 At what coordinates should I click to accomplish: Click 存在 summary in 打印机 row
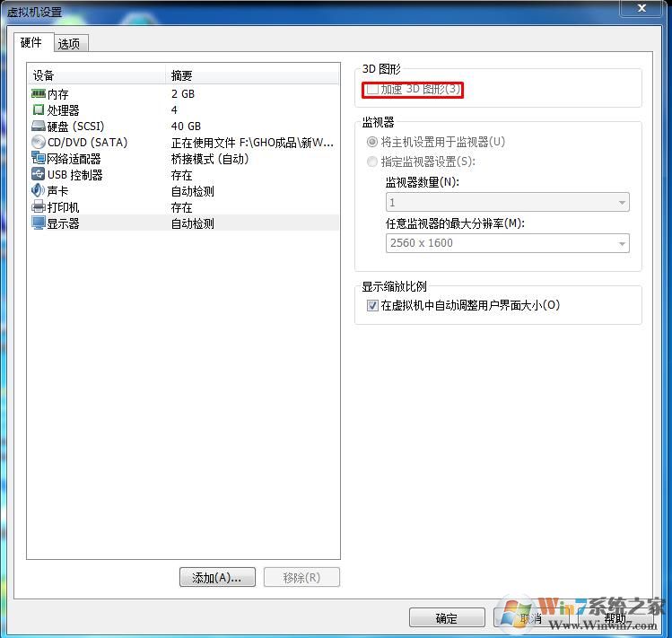182,207
